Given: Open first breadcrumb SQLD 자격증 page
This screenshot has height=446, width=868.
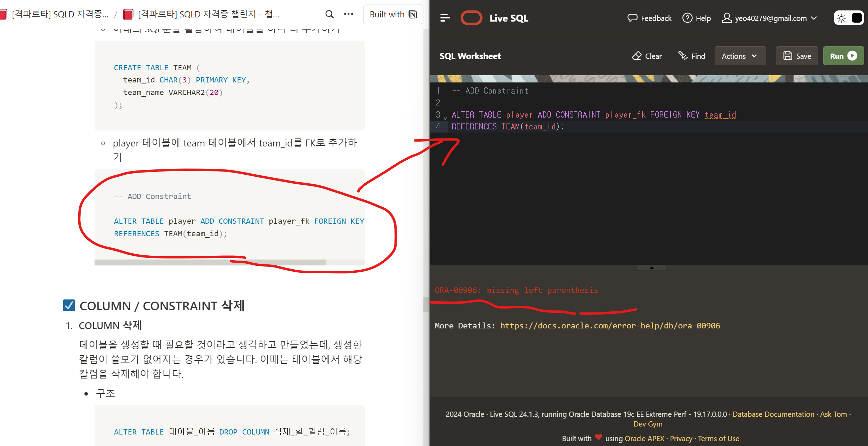Looking at the screenshot, I should [x=55, y=14].
